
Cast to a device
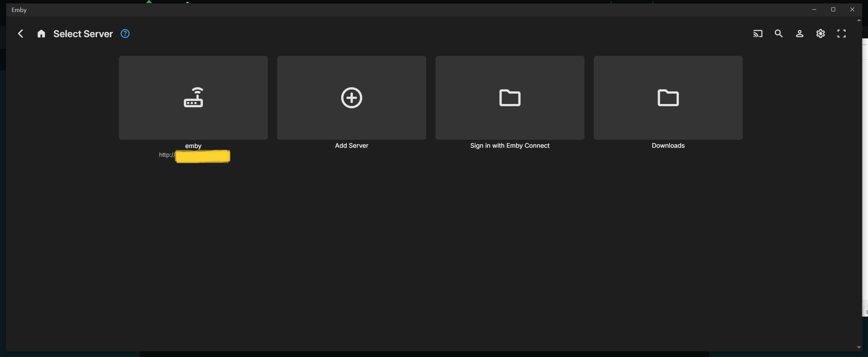(x=758, y=33)
